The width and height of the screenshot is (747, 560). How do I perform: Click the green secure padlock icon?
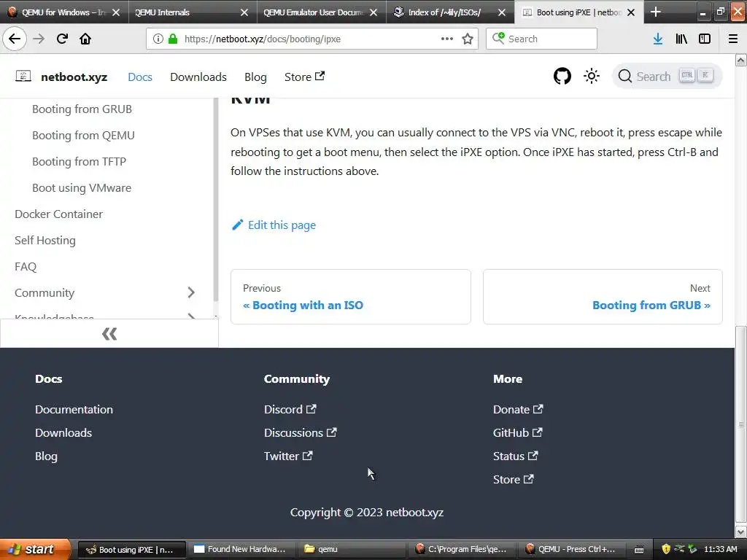[x=173, y=39]
